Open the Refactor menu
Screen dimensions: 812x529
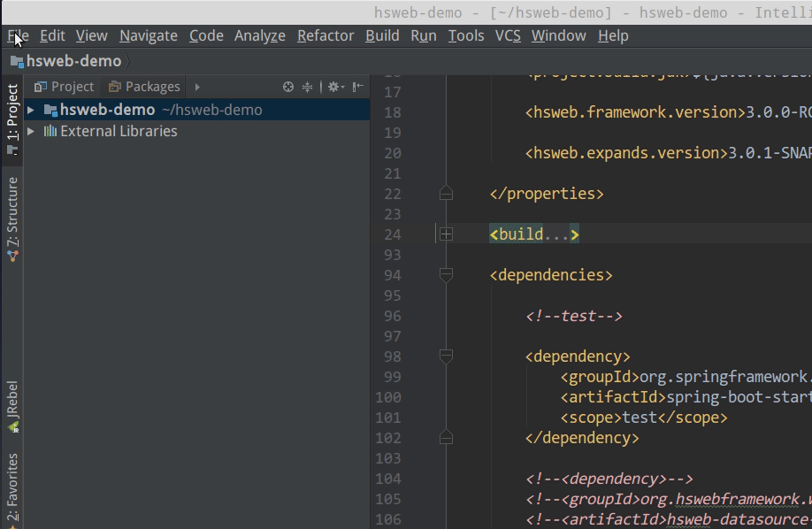coord(326,35)
